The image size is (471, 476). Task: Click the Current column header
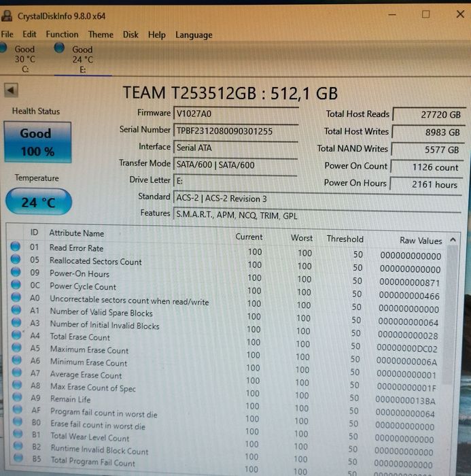point(249,237)
